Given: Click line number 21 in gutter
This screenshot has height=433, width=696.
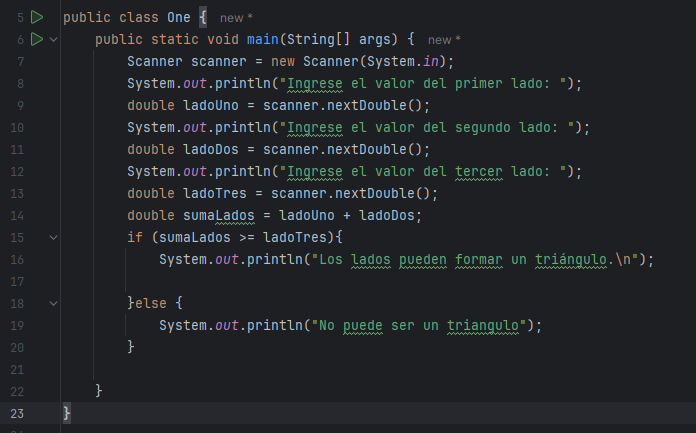Looking at the screenshot, I should pos(17,369).
